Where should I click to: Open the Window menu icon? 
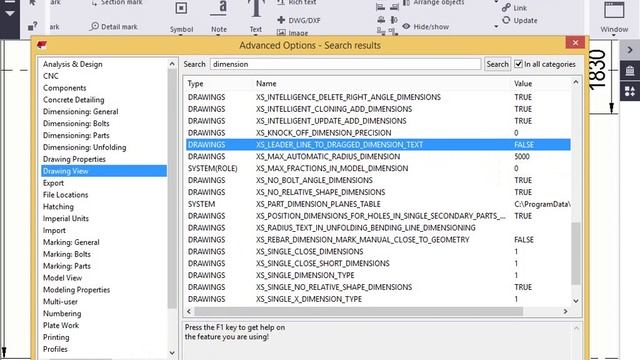tap(614, 11)
